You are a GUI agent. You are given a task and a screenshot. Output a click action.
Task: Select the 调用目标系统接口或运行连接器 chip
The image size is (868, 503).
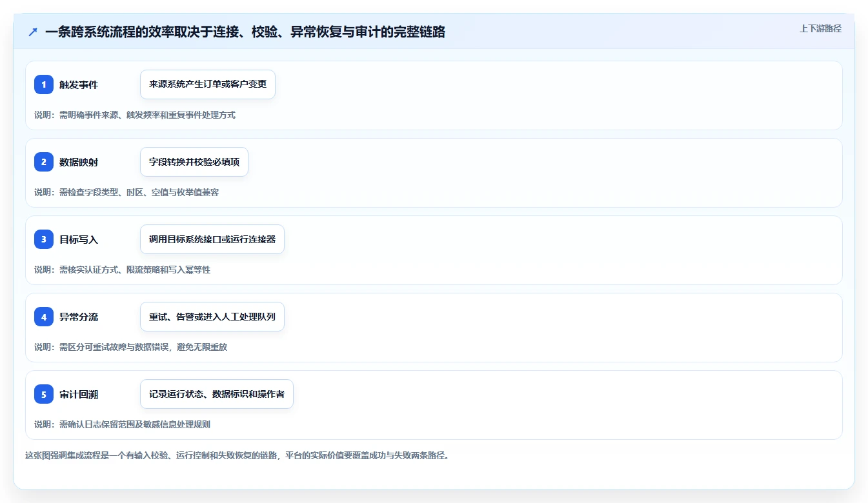coord(212,239)
